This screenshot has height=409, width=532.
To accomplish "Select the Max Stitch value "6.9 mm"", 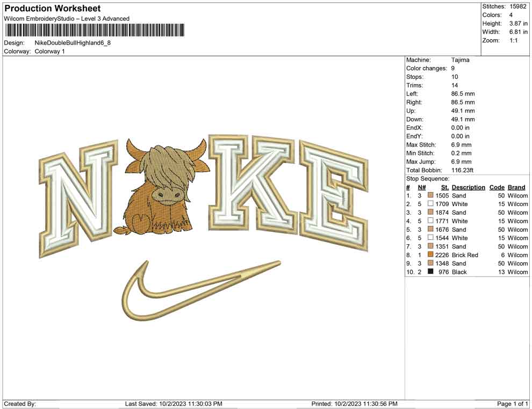I will [x=461, y=145].
